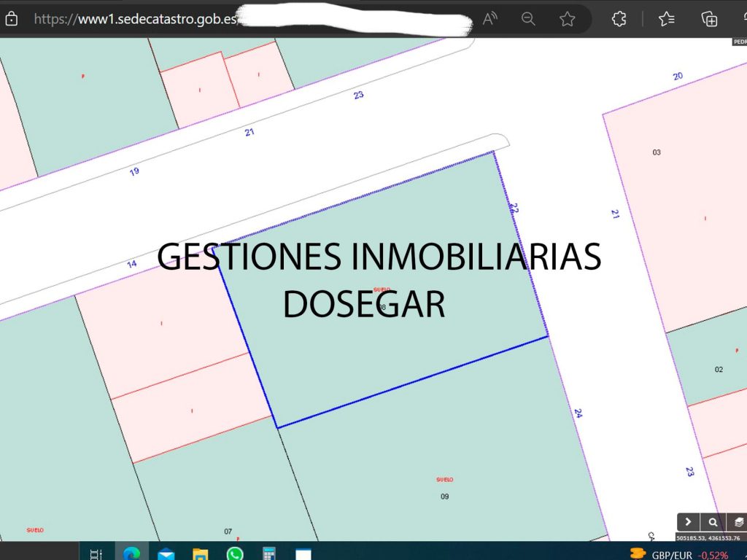Click the lock site-info icon
Image resolution: width=747 pixels, height=560 pixels.
12,19
